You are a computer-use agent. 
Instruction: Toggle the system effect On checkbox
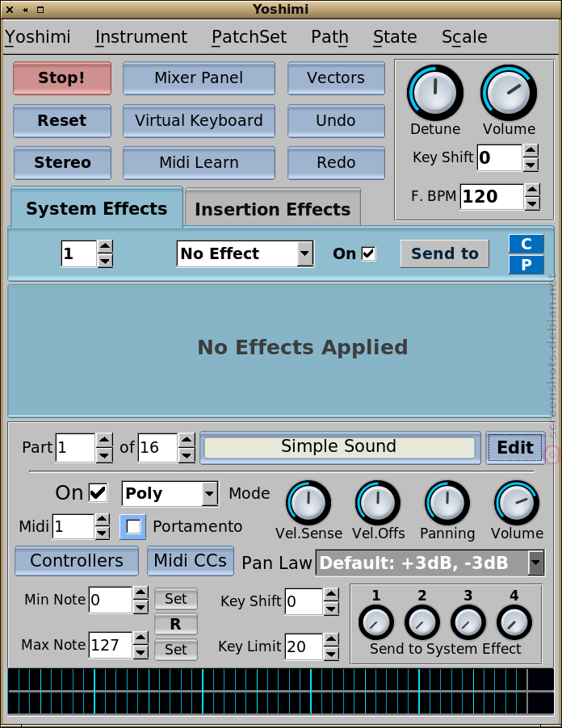point(368,253)
